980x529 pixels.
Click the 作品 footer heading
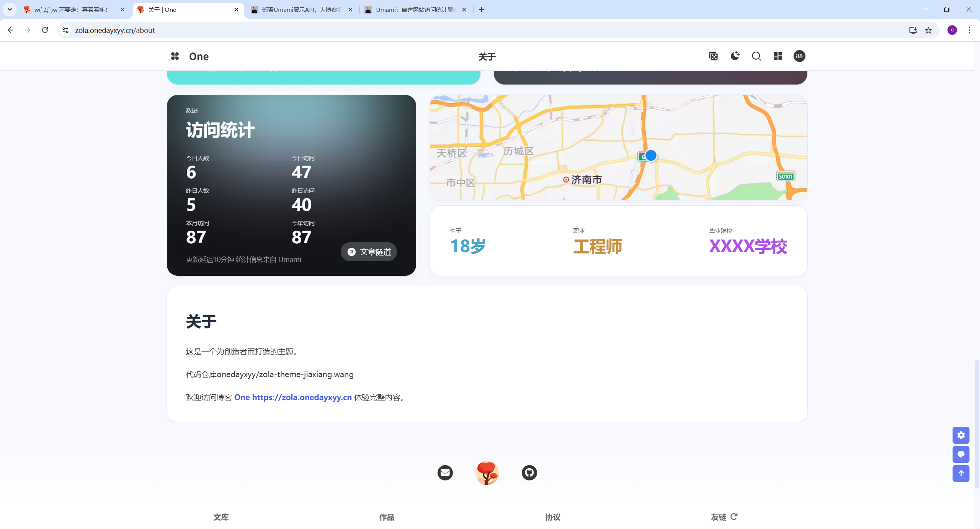pos(387,517)
